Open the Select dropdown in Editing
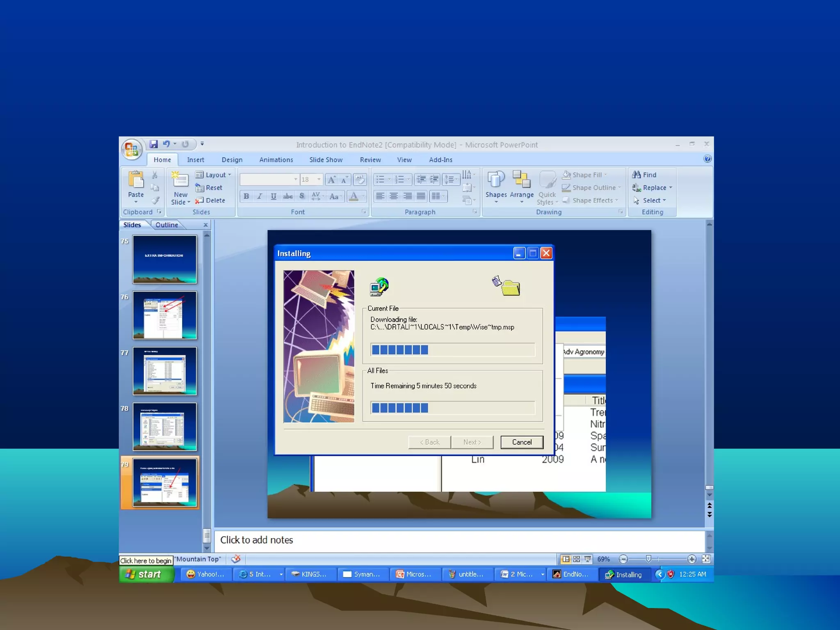The image size is (840, 630). tap(654, 200)
